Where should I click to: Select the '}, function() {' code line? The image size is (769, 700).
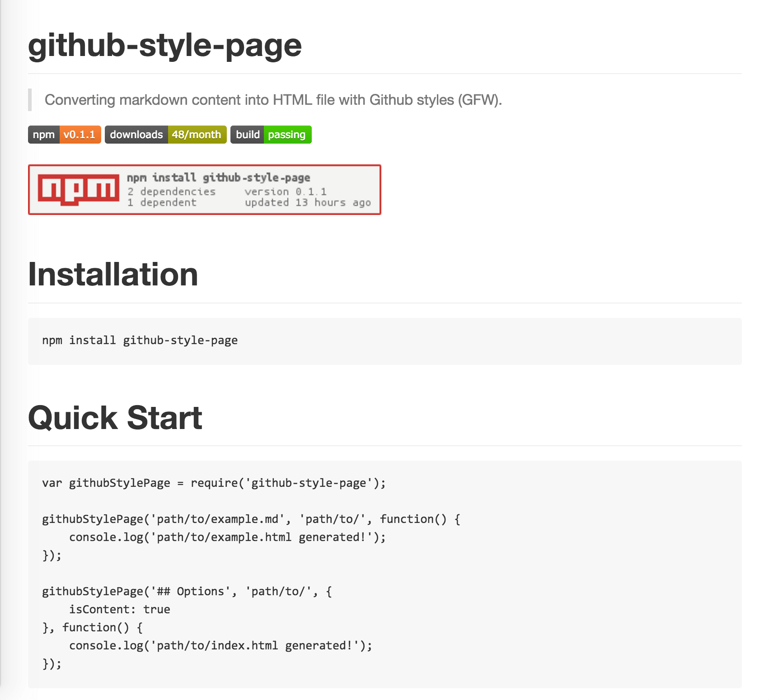point(93,628)
